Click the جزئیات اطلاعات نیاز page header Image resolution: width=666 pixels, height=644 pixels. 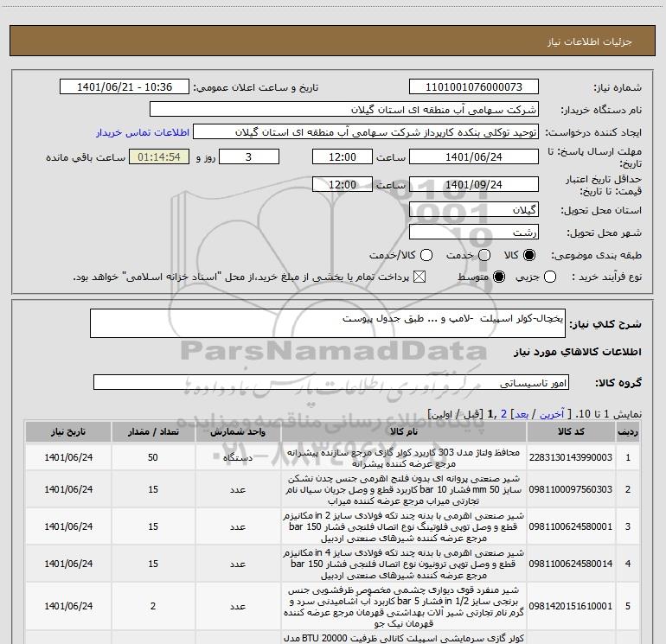point(590,41)
